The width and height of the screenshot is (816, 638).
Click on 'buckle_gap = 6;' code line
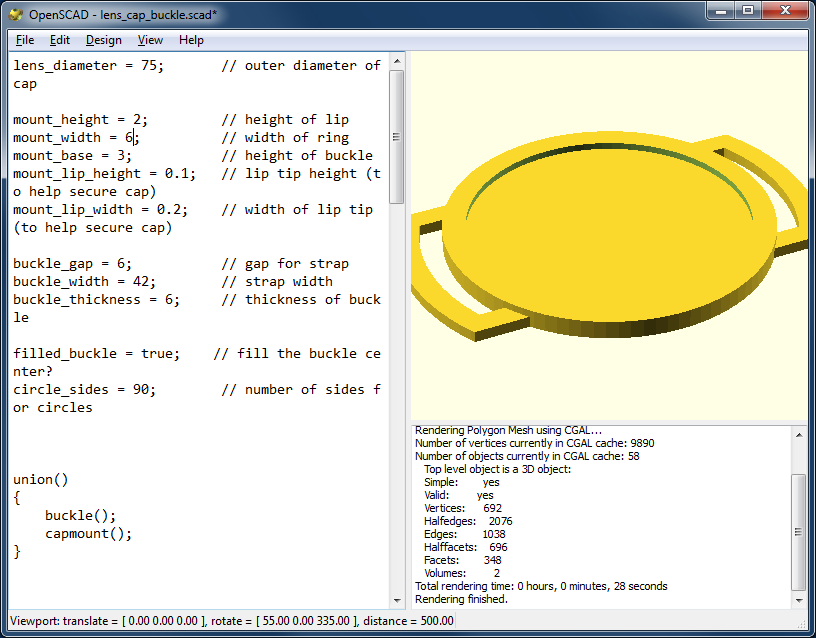click(x=72, y=264)
